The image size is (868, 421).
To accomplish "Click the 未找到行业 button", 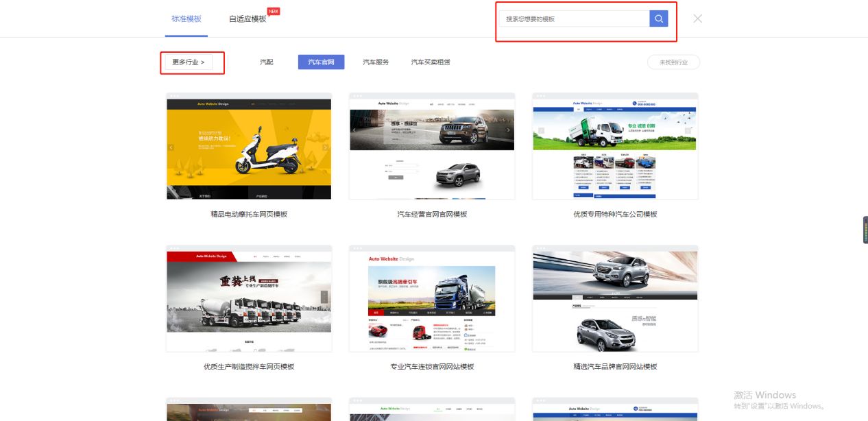I will [x=673, y=62].
